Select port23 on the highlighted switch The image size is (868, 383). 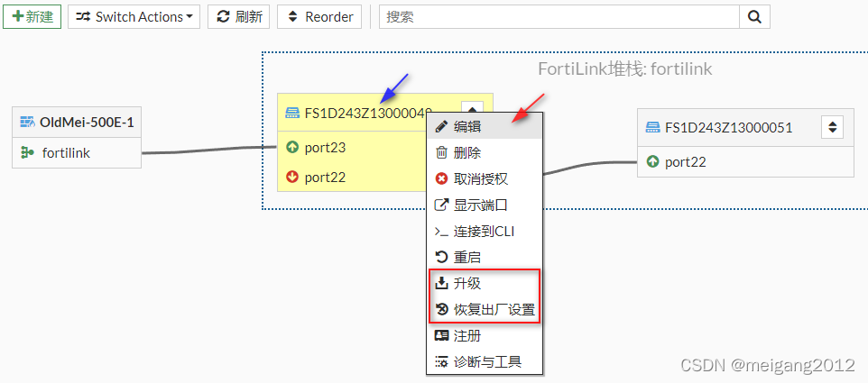[x=325, y=148]
